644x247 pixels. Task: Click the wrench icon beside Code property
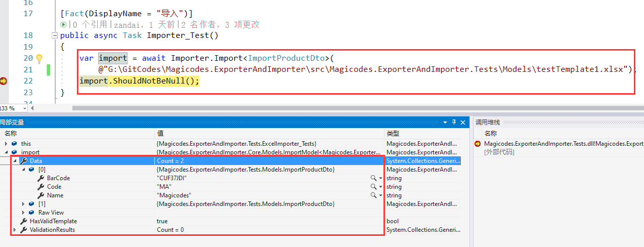pyautogui.click(x=40, y=187)
